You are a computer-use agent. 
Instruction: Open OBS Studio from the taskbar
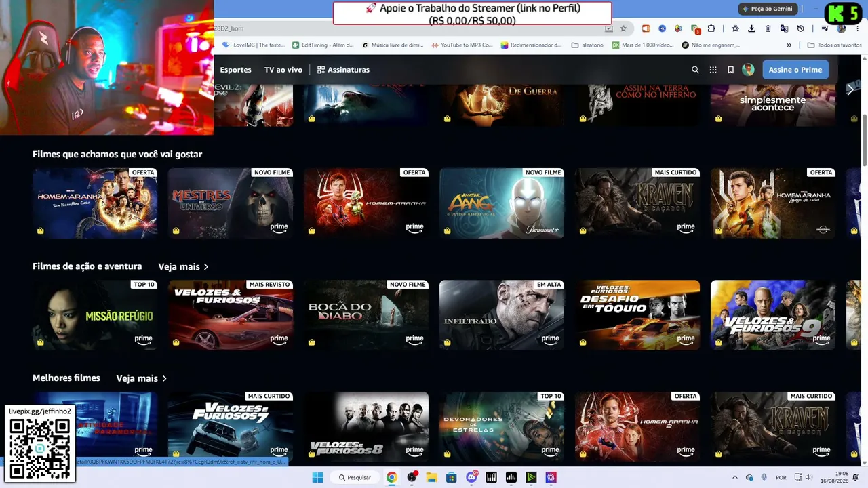tap(412, 477)
